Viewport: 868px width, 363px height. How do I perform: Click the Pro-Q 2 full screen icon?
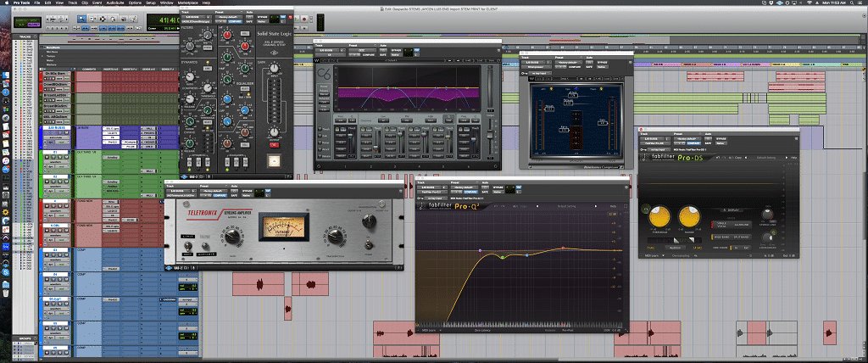click(x=626, y=206)
